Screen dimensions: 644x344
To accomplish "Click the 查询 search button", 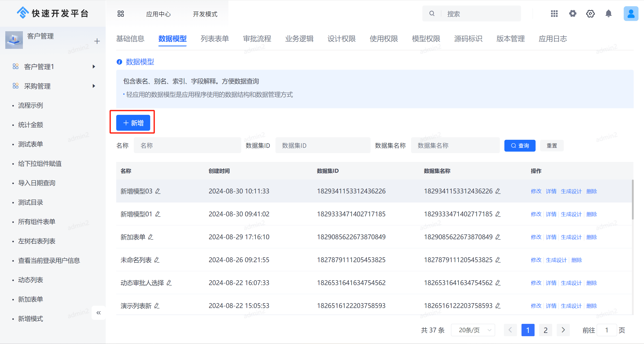I will [x=520, y=146].
